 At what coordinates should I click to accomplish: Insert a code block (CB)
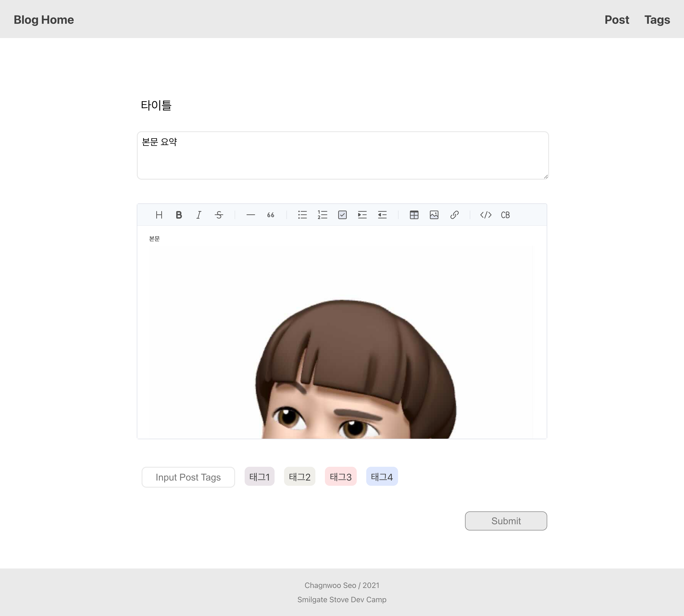click(x=505, y=215)
